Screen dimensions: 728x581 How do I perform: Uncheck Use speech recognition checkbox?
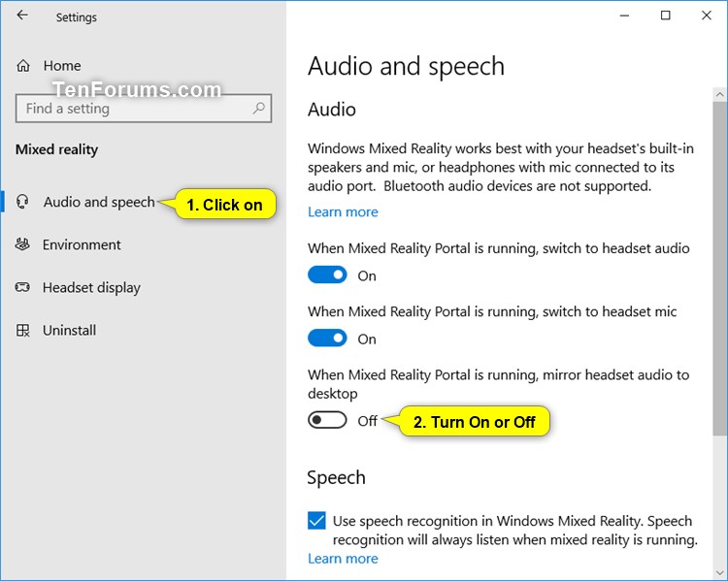[x=316, y=521]
